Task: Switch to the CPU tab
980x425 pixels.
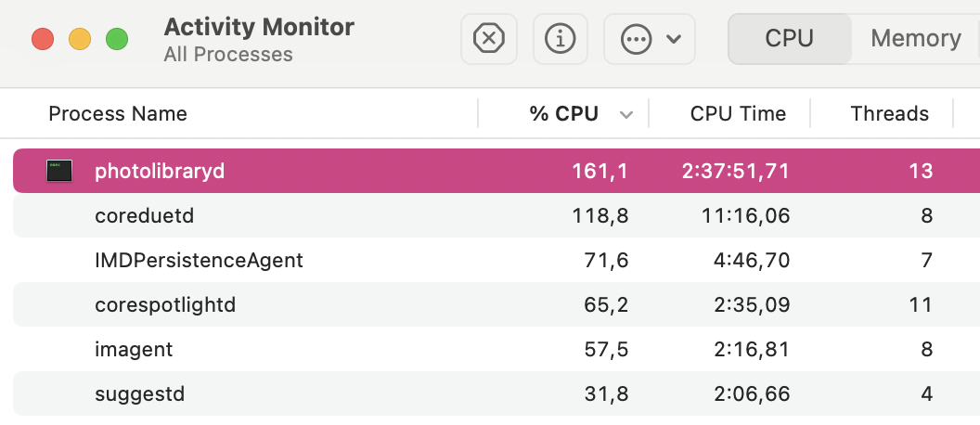Action: [x=789, y=39]
